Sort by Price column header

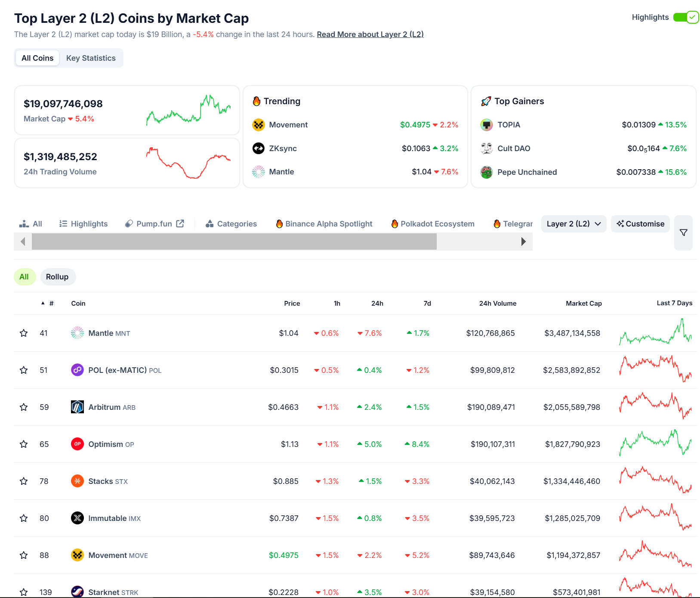[x=292, y=304]
